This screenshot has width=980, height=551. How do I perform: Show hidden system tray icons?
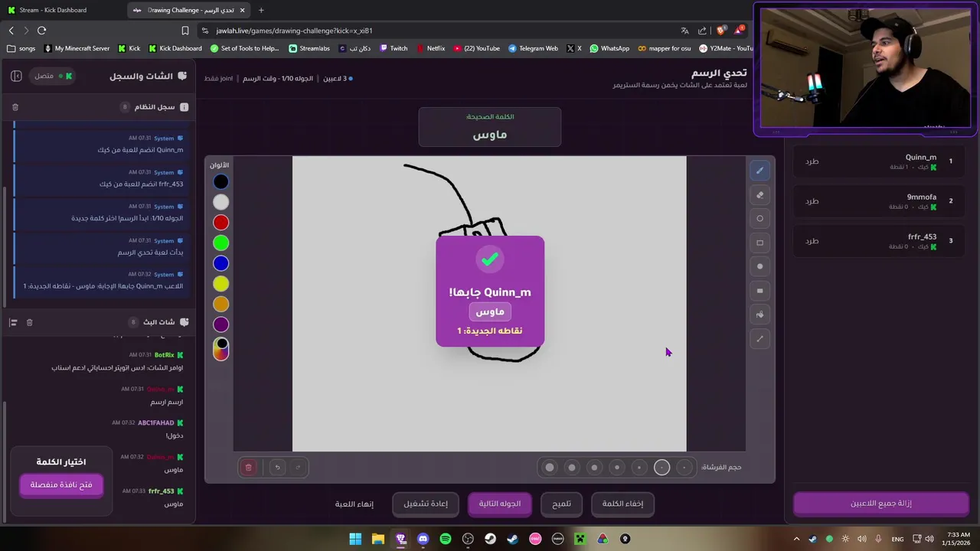pos(796,539)
